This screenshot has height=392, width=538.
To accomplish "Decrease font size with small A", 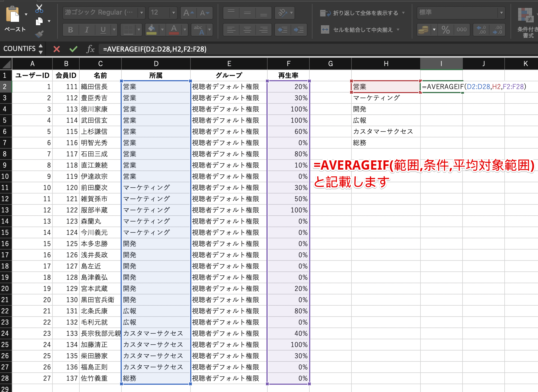I will (204, 13).
